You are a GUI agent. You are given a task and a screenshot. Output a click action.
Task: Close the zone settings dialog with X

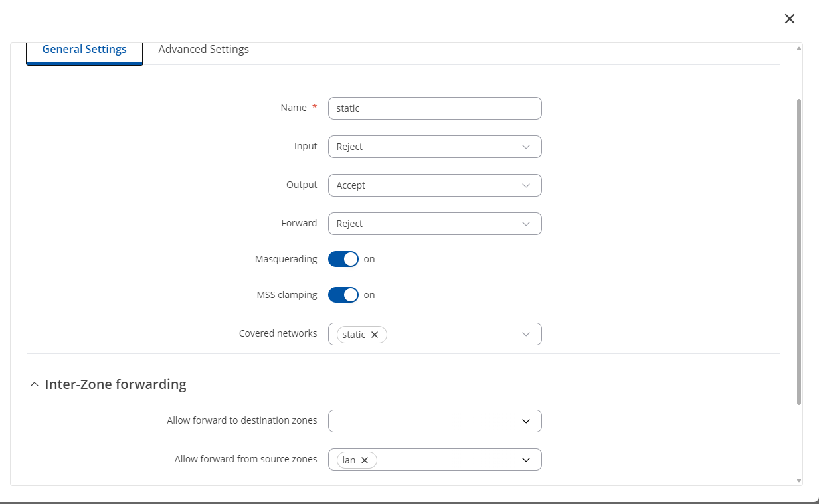789,19
